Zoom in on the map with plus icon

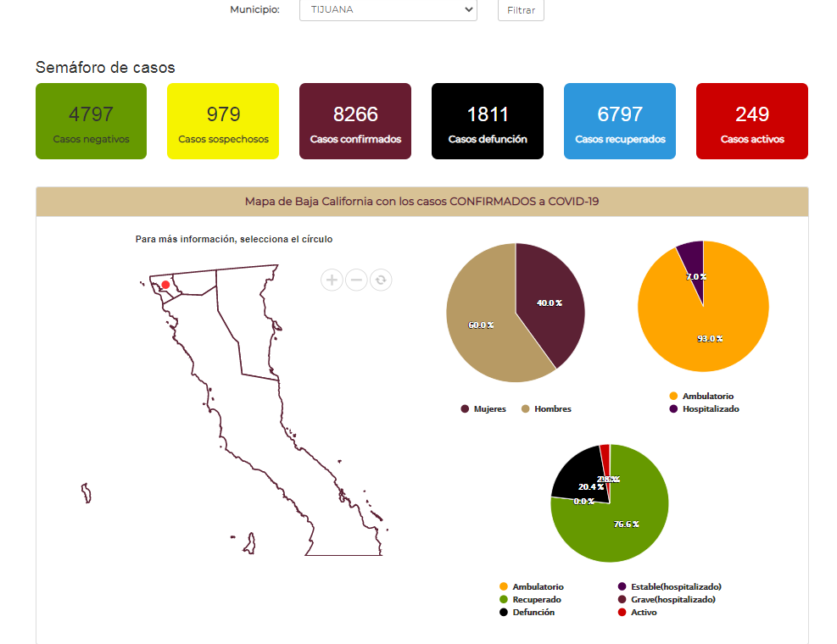pos(332,280)
